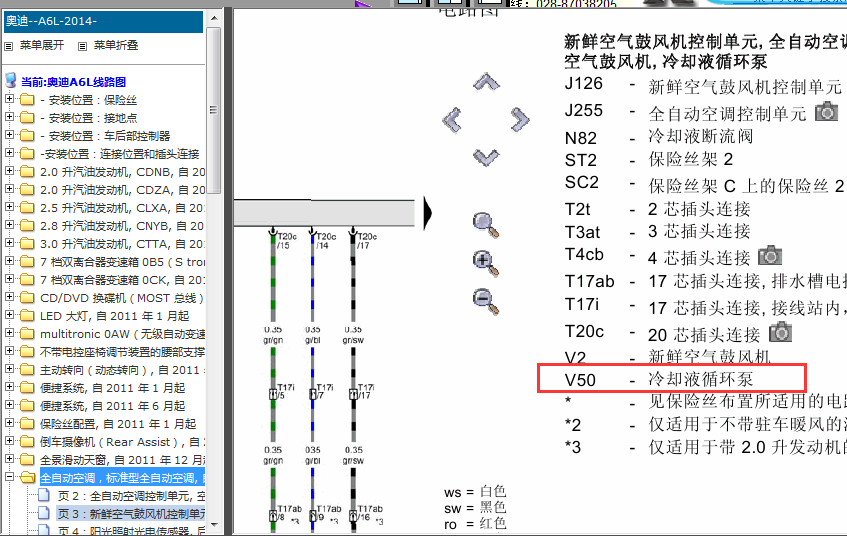
Task: Select 2.8 升汽油发动机 CNYB tree item
Action: 123,226
